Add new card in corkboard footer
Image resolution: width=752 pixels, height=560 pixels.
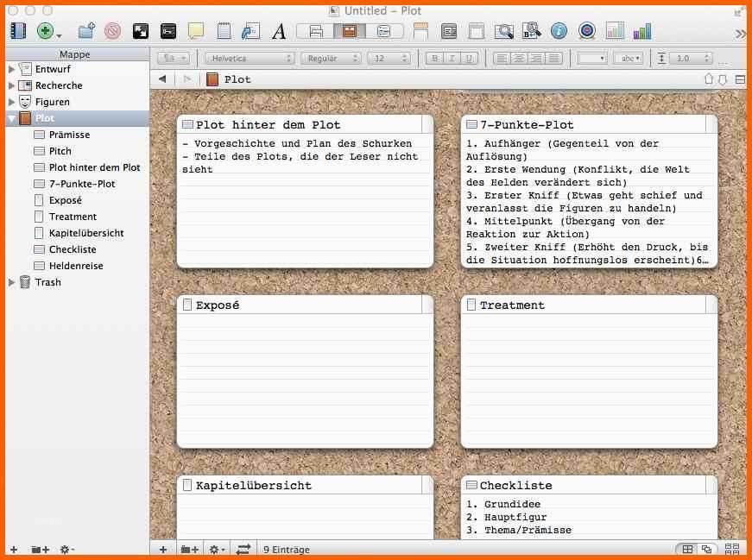click(x=163, y=550)
